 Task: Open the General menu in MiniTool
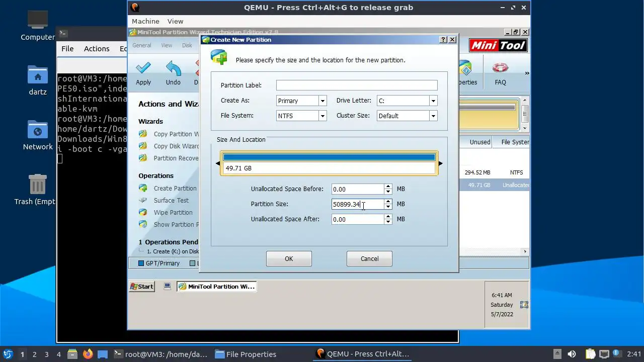click(141, 45)
